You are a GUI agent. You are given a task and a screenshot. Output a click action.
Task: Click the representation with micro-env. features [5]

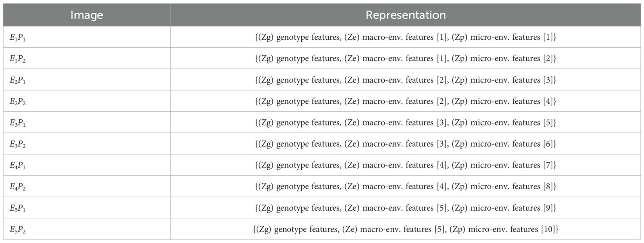405,123
